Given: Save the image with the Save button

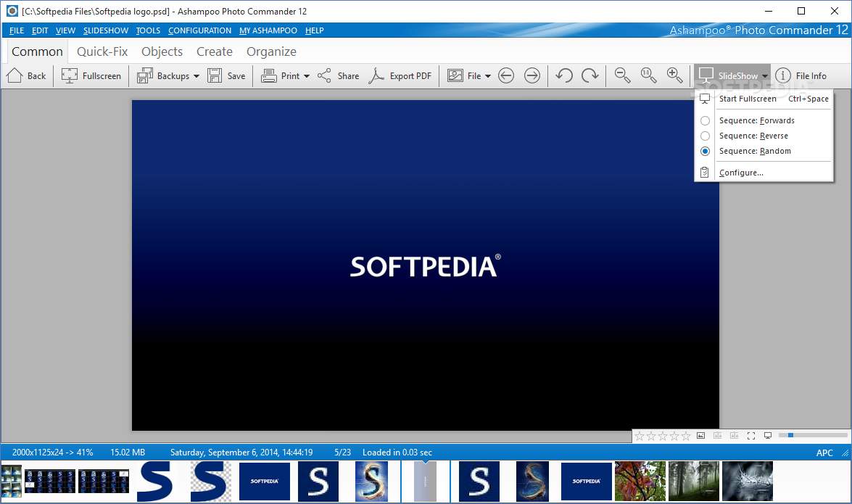Looking at the screenshot, I should (227, 75).
